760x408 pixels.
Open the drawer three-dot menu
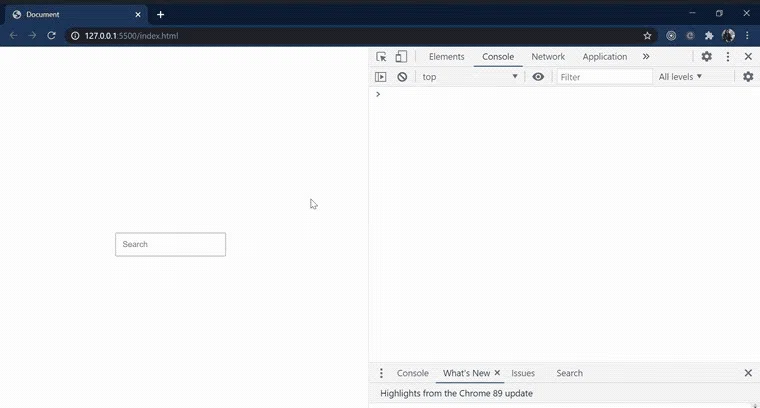pos(381,373)
